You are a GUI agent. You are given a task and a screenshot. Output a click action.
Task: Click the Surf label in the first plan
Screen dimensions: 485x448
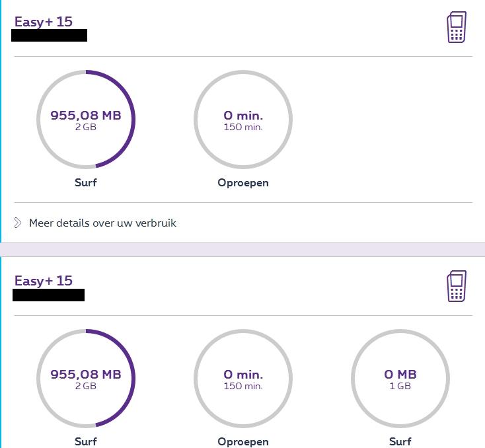[86, 182]
